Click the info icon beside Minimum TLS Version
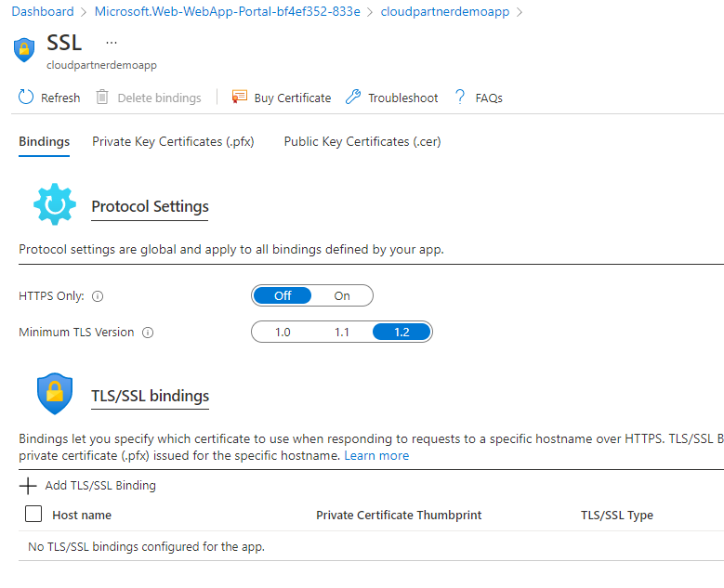The width and height of the screenshot is (724, 588). coord(148,333)
